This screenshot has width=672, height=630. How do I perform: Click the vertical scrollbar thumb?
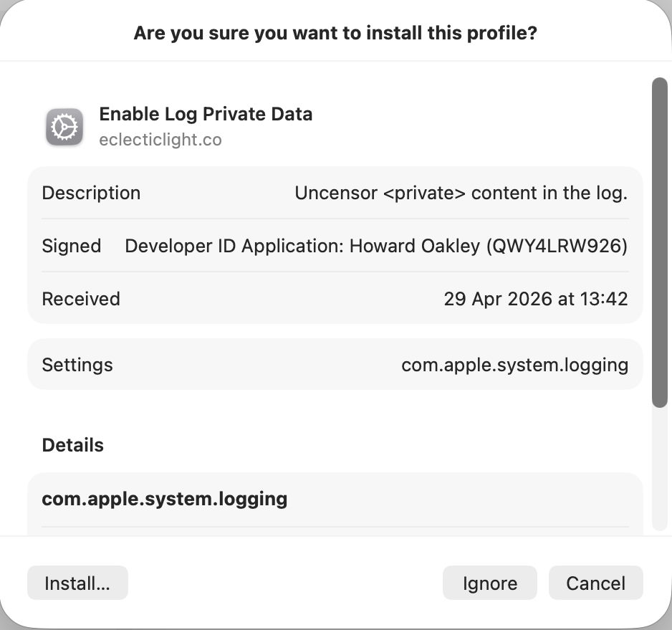pos(658,244)
